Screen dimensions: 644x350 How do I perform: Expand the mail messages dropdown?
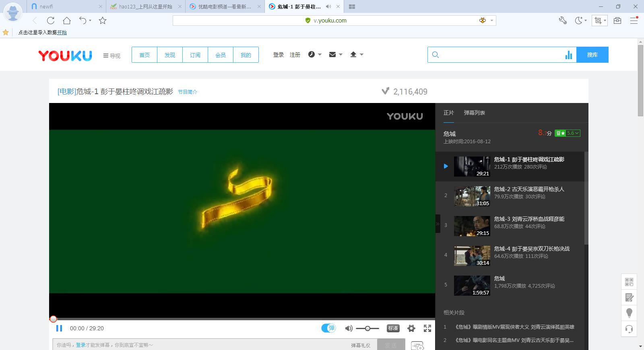pyautogui.click(x=335, y=55)
